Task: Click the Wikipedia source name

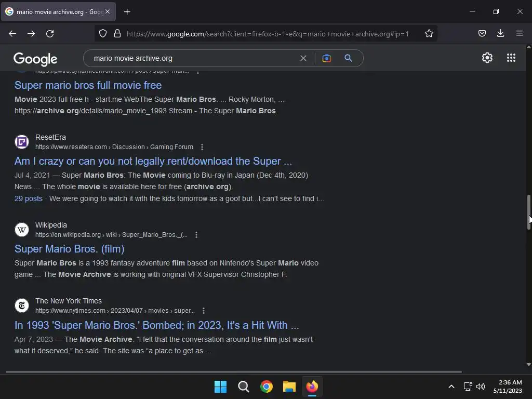Action: coord(51,225)
